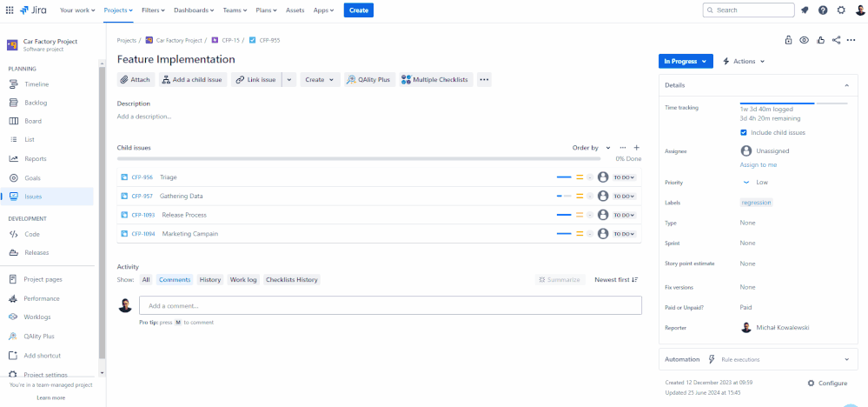Click the toolbar more options ellipsis button
Image resolution: width=868 pixels, height=407 pixels.
click(x=484, y=80)
